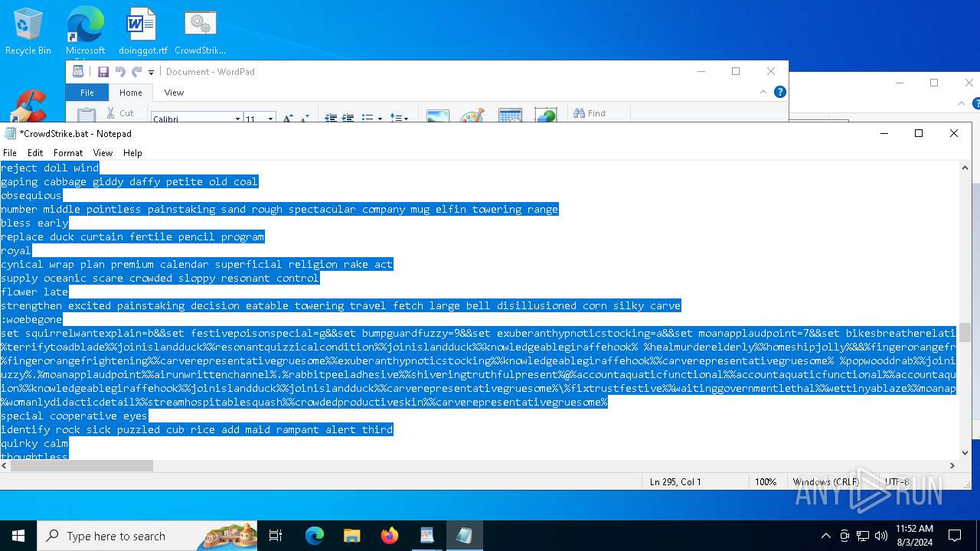
Task: Show hidden system tray icons
Action: 825,536
